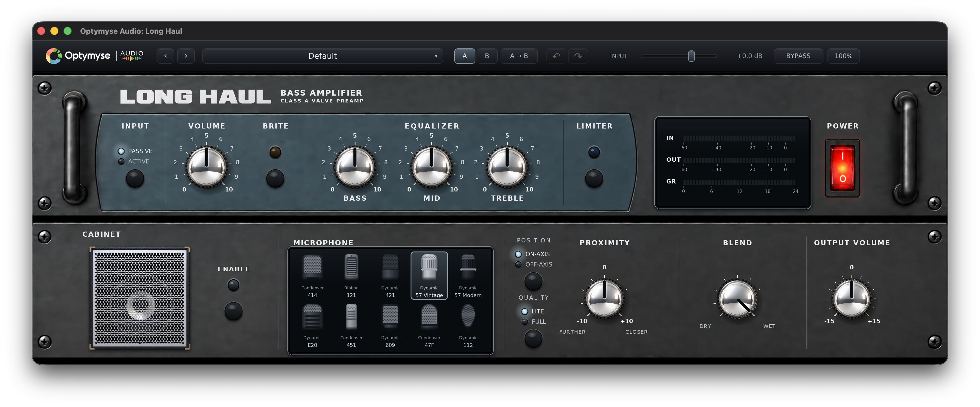
Task: Go to next preset with right chevron
Action: (x=186, y=56)
